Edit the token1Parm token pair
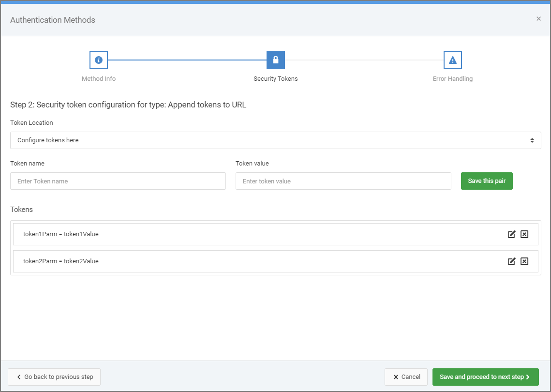551x392 pixels. click(511, 234)
